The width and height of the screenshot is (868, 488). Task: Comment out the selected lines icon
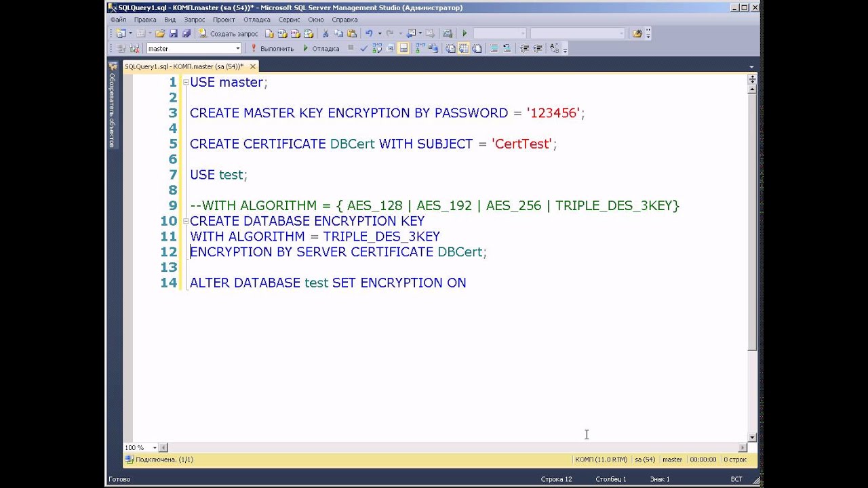(494, 48)
